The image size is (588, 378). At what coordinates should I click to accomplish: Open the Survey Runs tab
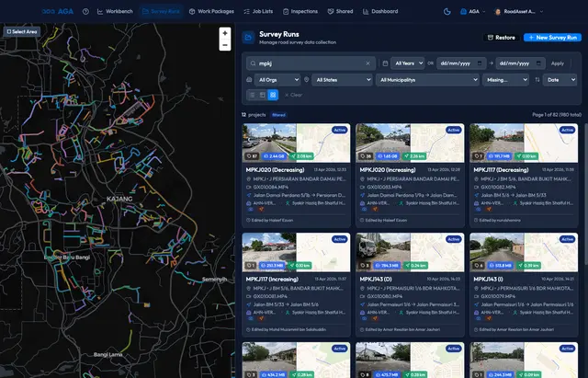[161, 12]
